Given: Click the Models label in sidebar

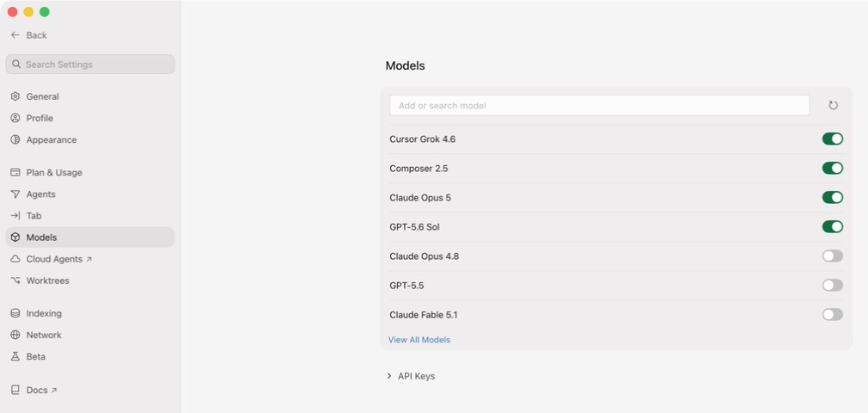Looking at the screenshot, I should 41,237.
